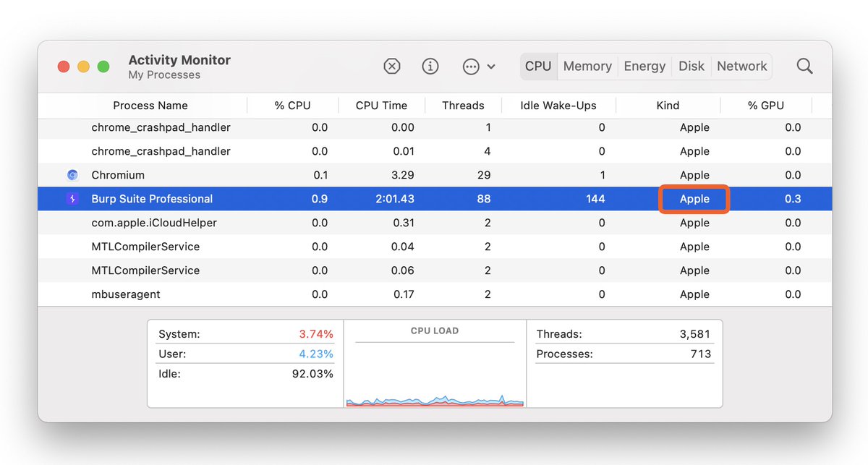Sort by the CPU Time column header
The image size is (868, 465).
tap(381, 106)
